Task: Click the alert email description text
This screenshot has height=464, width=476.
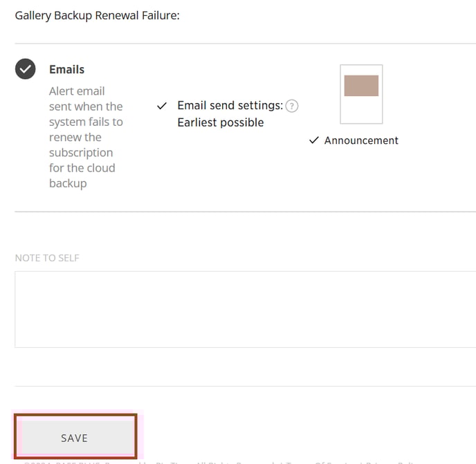Action: [86, 137]
